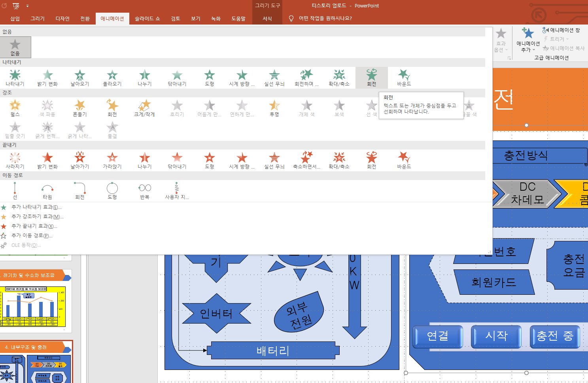Select the 슬라이드 쇼 tab
588x383 pixels.
pos(147,19)
